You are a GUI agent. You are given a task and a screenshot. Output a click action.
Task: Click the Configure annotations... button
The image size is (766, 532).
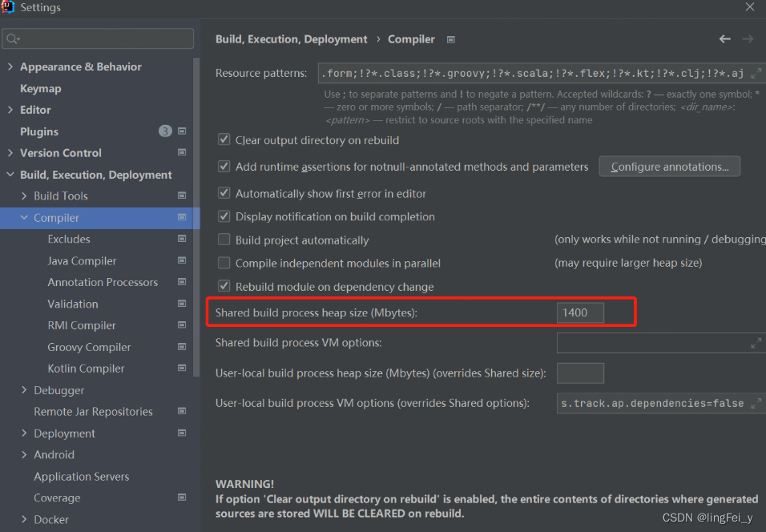669,166
